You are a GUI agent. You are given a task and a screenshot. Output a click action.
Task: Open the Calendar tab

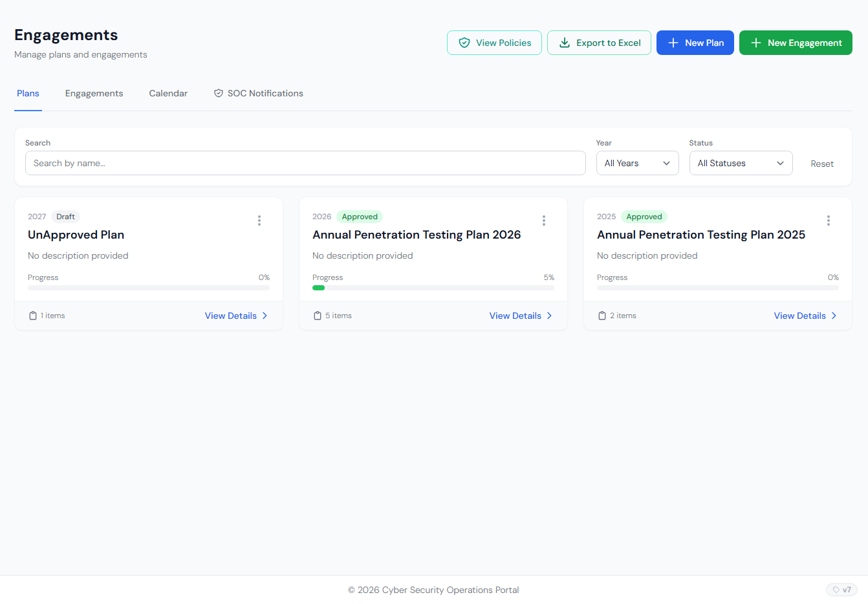(168, 93)
